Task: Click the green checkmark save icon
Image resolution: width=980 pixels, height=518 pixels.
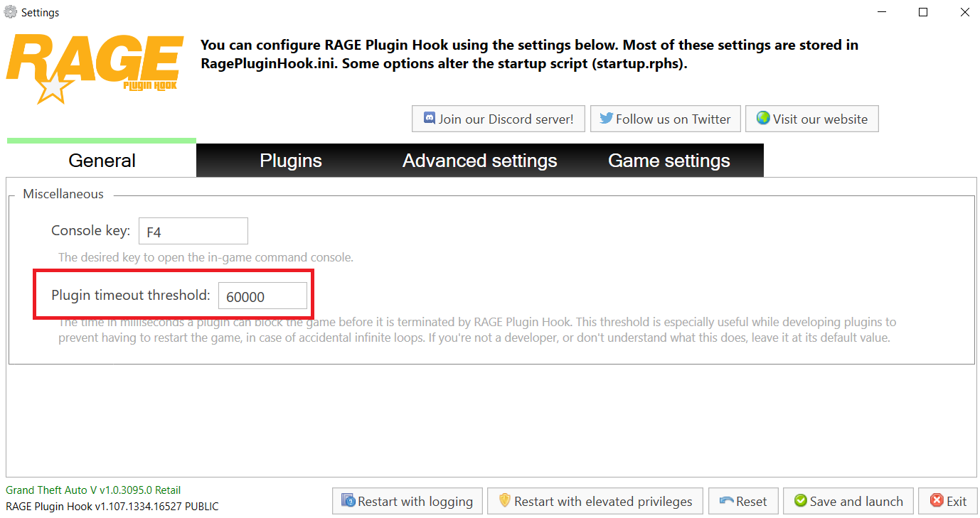Action: coord(801,501)
